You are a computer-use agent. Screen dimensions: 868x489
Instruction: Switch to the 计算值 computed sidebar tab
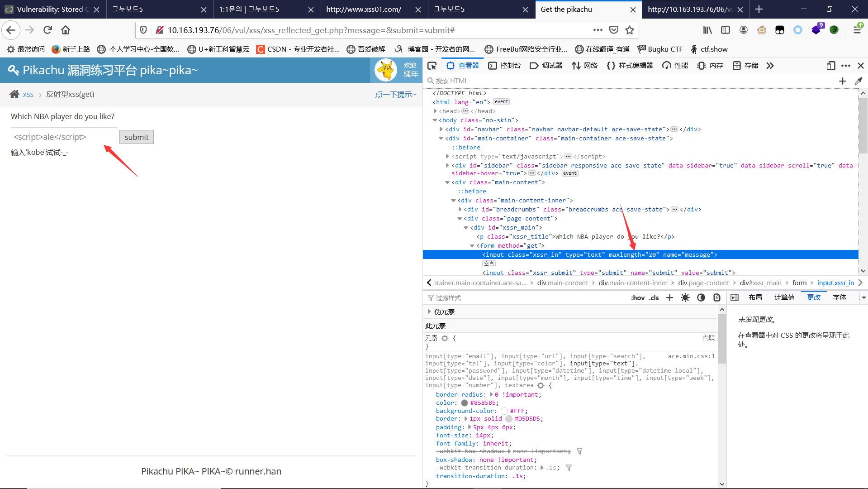tap(785, 297)
